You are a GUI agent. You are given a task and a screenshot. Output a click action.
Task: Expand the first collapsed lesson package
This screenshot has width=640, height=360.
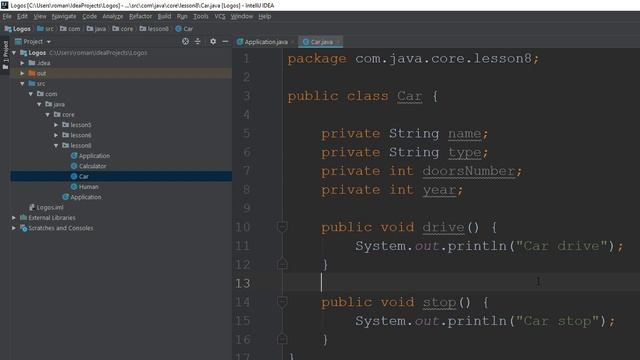pyautogui.click(x=56, y=125)
